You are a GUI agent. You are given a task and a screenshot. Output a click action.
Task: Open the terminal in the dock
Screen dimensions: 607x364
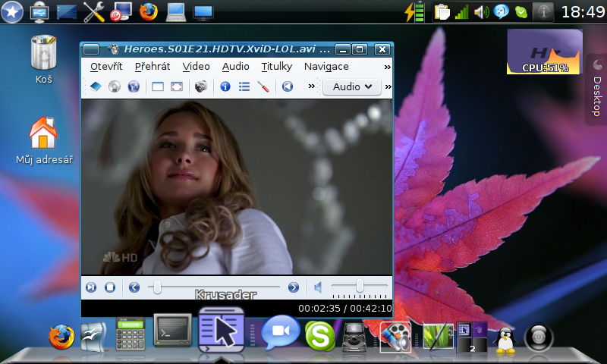pyautogui.click(x=173, y=330)
